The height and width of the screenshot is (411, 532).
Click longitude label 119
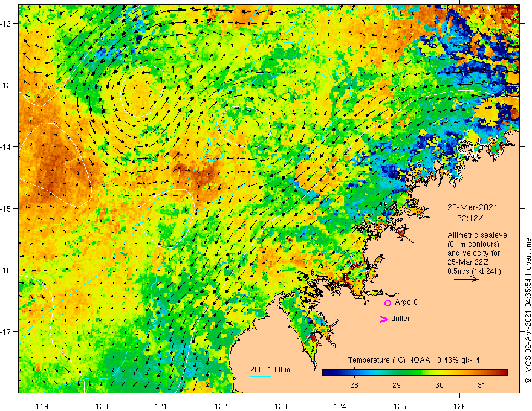[x=42, y=406]
